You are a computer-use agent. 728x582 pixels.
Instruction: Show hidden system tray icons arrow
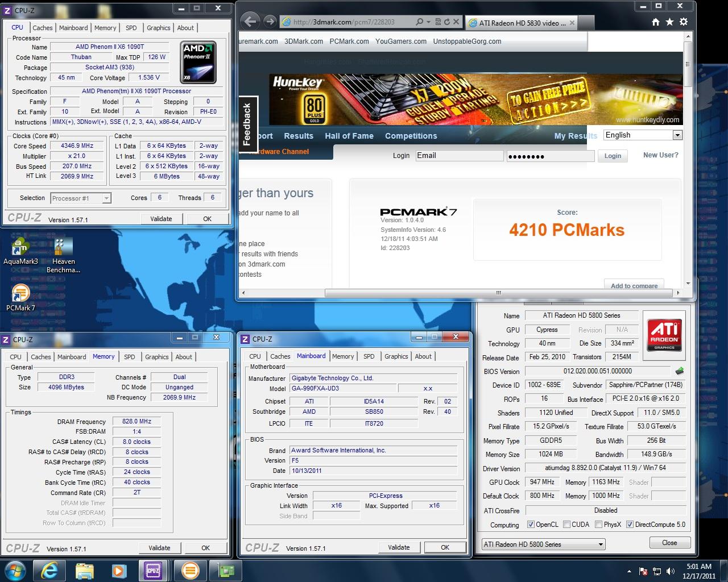629,571
